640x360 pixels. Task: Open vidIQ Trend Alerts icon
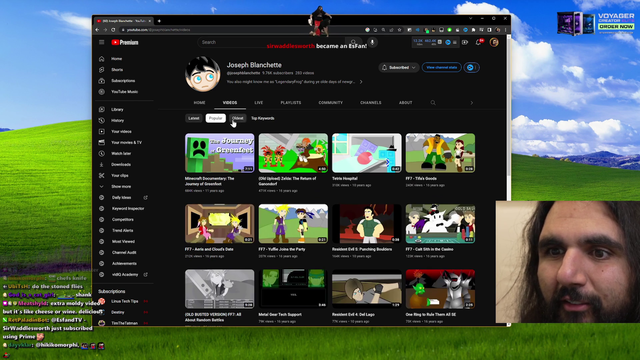(102, 231)
